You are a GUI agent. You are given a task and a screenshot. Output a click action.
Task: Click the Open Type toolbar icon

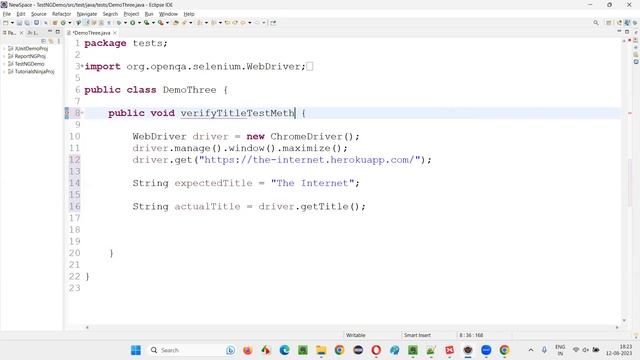pos(176,23)
